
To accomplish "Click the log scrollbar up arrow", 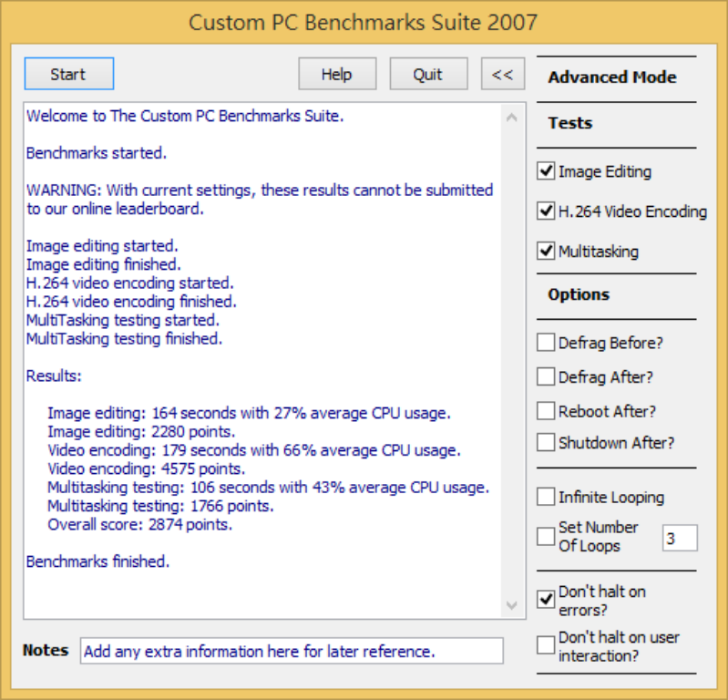I will click(x=511, y=118).
